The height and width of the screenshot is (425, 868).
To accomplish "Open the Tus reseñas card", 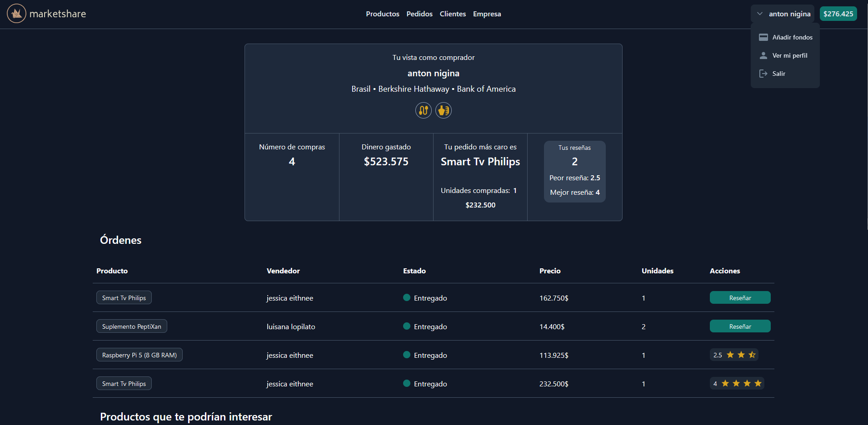I will tap(574, 171).
